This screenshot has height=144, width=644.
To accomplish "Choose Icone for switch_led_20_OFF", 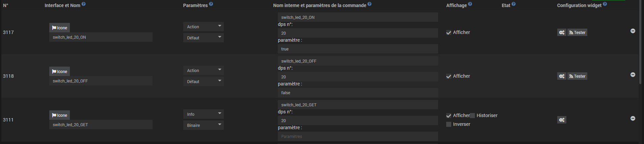I will tap(59, 71).
